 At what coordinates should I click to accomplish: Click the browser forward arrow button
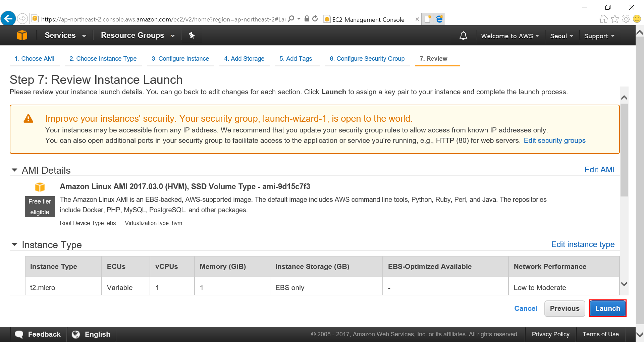point(22,19)
